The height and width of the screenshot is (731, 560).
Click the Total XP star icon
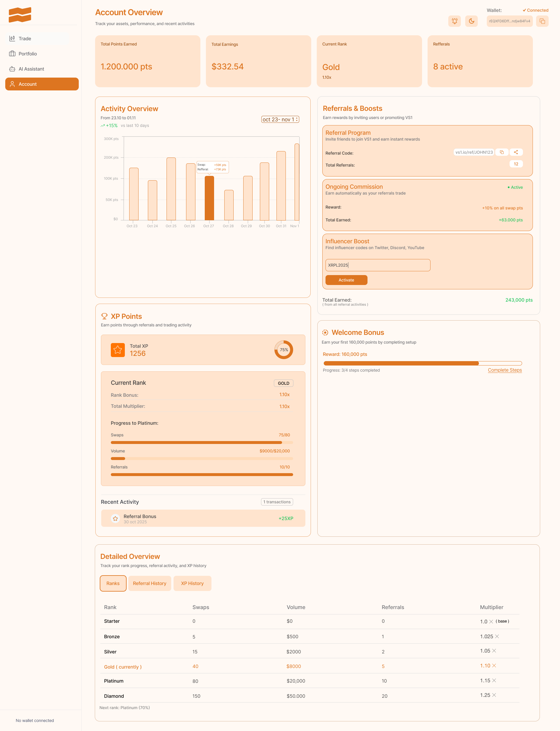118,350
